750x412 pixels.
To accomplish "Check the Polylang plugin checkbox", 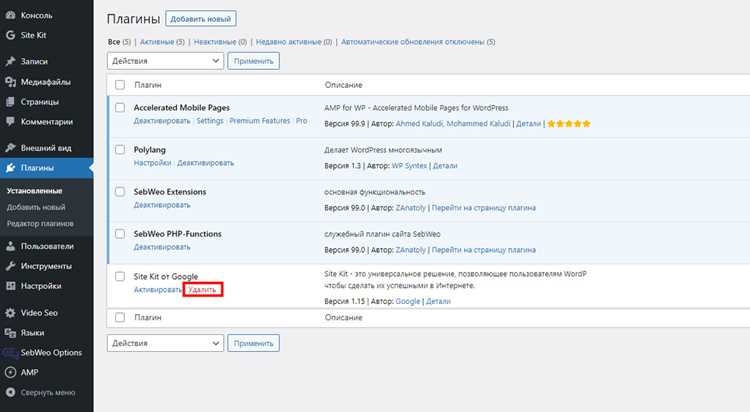I will 120,150.
